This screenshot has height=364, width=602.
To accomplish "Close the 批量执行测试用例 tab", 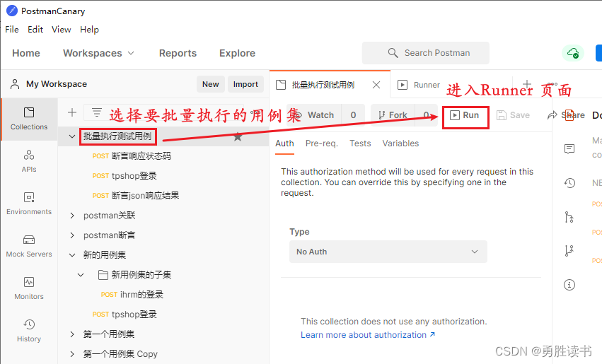I will 376,85.
